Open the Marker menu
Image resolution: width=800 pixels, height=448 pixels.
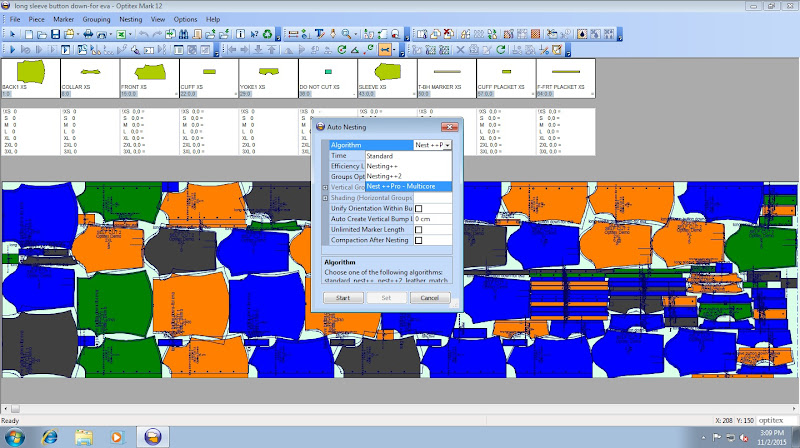pyautogui.click(x=63, y=19)
